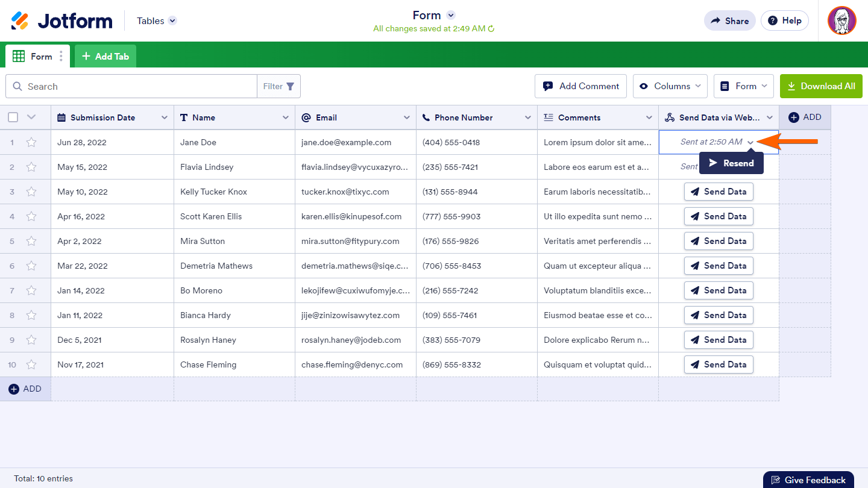Open the Help button
868x488 pixels.
coord(784,20)
